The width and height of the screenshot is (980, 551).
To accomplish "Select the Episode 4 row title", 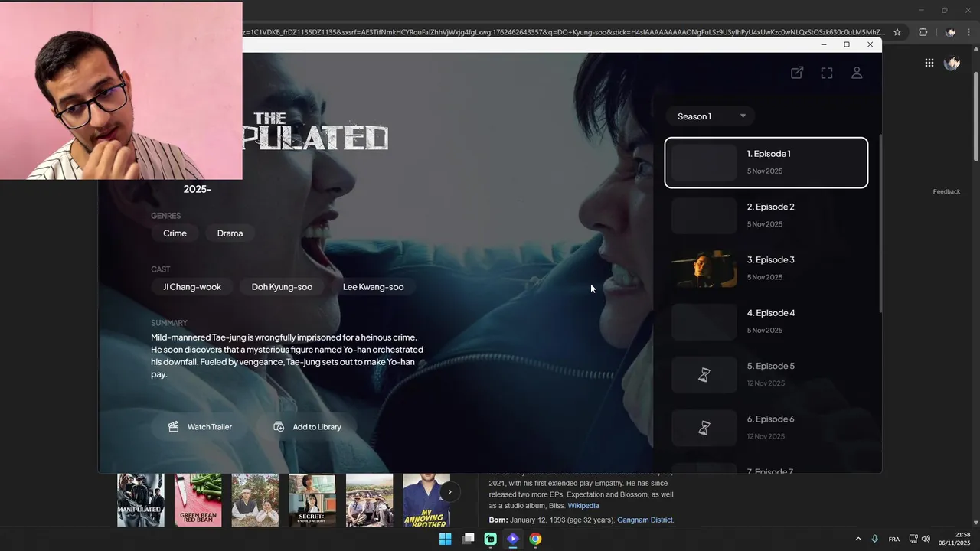I will (x=771, y=313).
